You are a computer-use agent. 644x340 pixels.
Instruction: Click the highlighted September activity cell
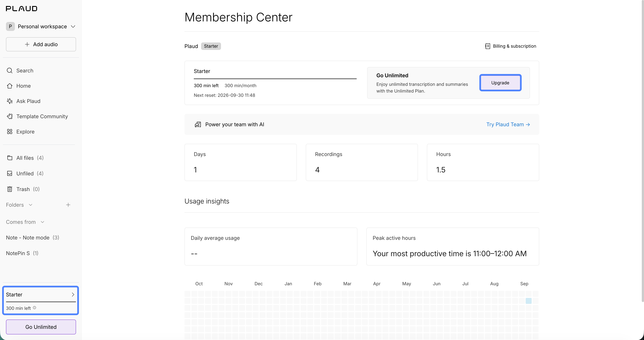pos(528,301)
